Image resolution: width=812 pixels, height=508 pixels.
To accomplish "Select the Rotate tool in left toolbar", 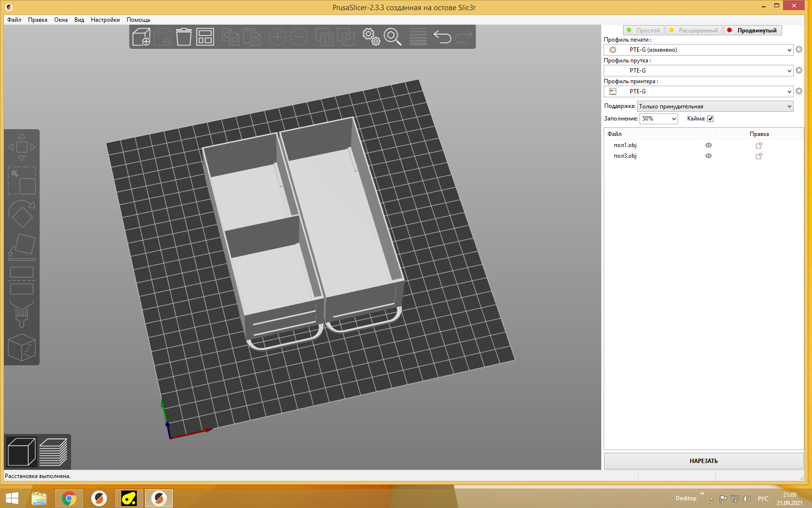I will coord(22,214).
